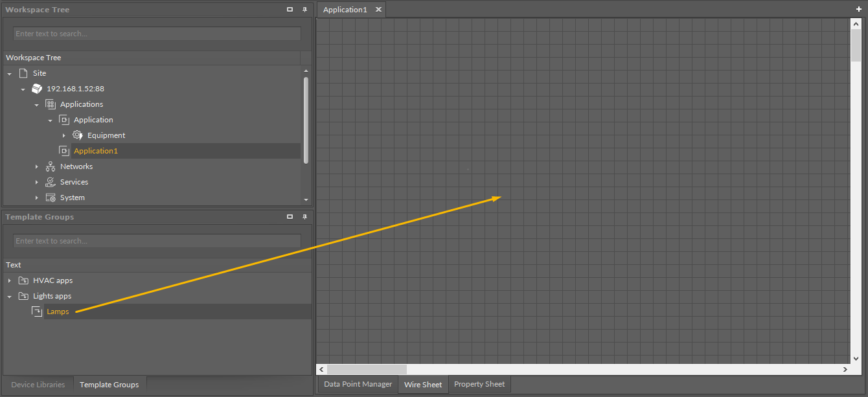Toggle pin on Template Groups panel
Screen dimensions: 868x397
(304, 217)
